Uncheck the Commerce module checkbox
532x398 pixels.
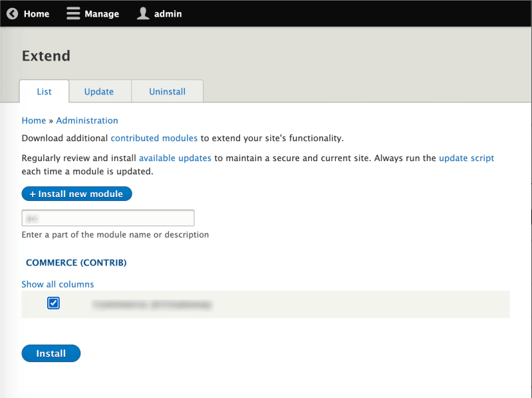(x=54, y=303)
